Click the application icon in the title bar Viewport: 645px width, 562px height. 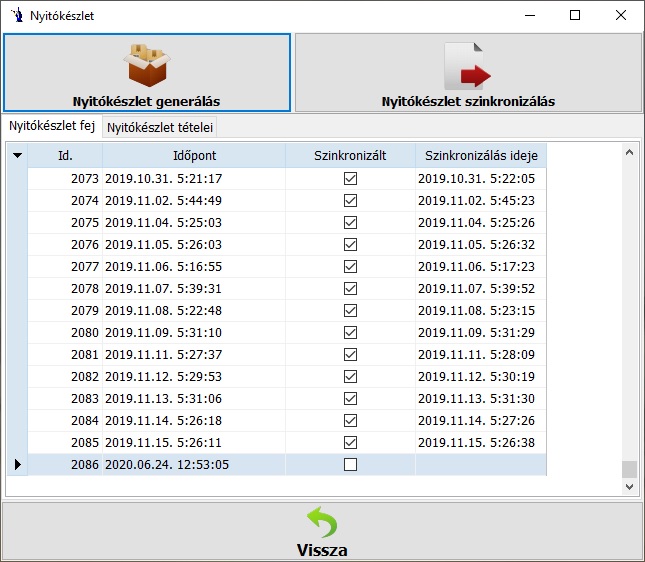14,15
